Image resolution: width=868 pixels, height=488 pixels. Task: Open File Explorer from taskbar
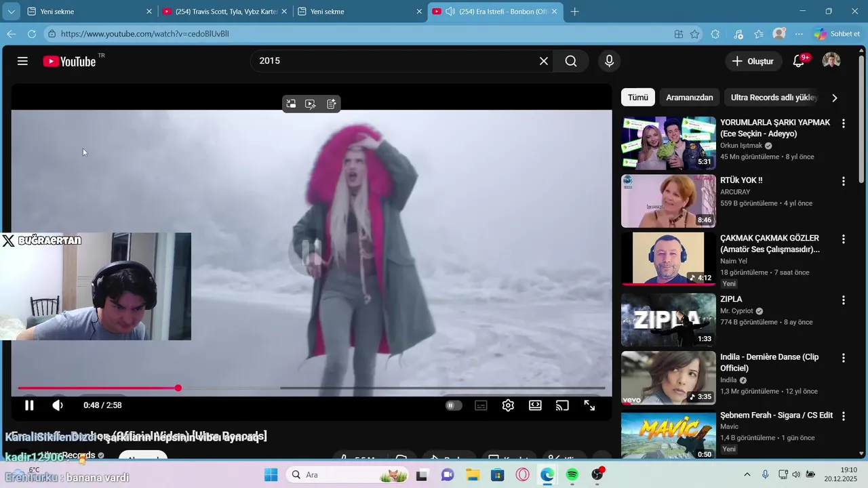[x=473, y=474]
